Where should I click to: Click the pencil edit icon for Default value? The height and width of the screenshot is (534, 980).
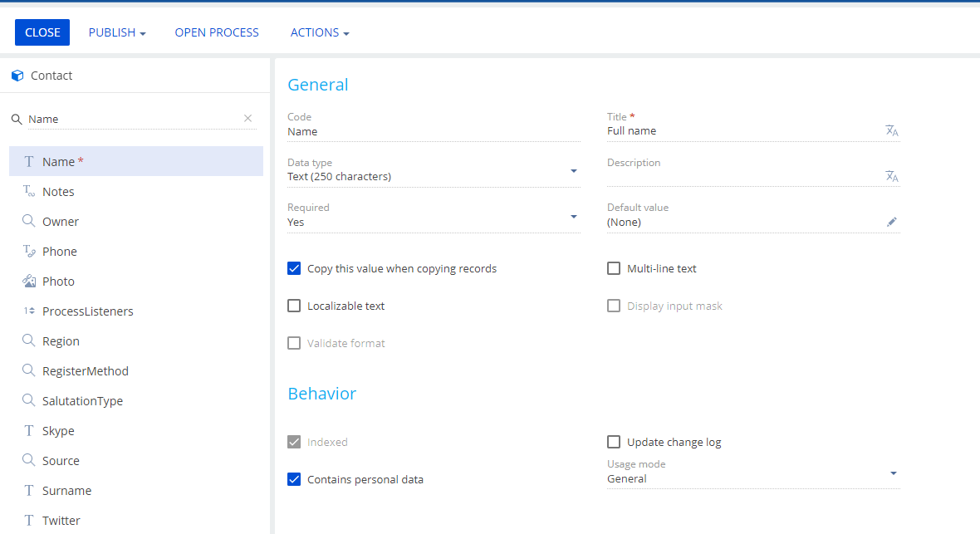point(892,222)
